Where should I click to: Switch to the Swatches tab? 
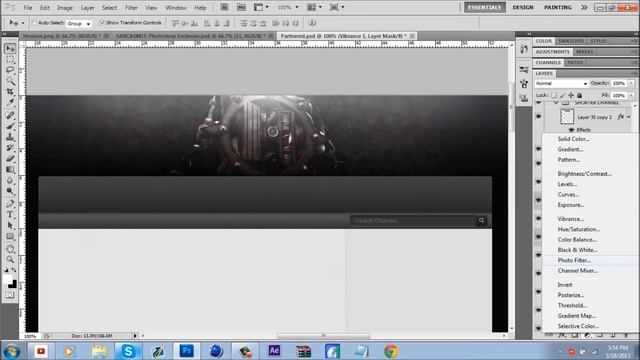pos(571,41)
